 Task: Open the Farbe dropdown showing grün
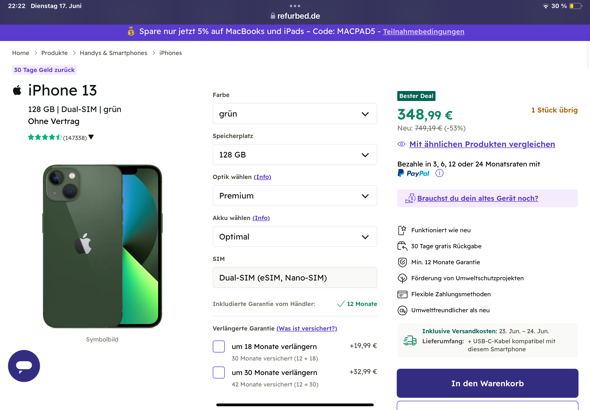coord(295,114)
